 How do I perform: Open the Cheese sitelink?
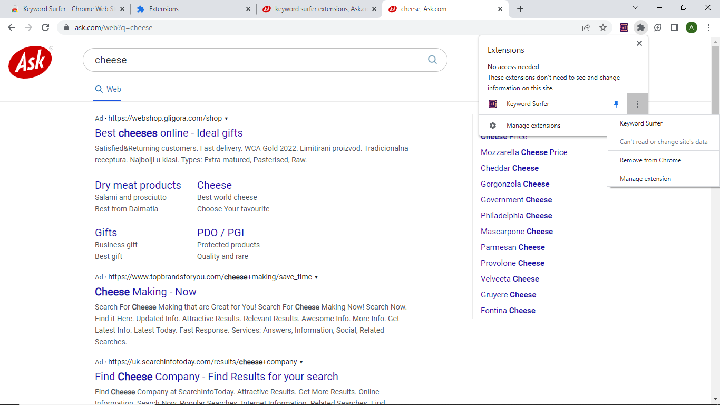point(214,185)
